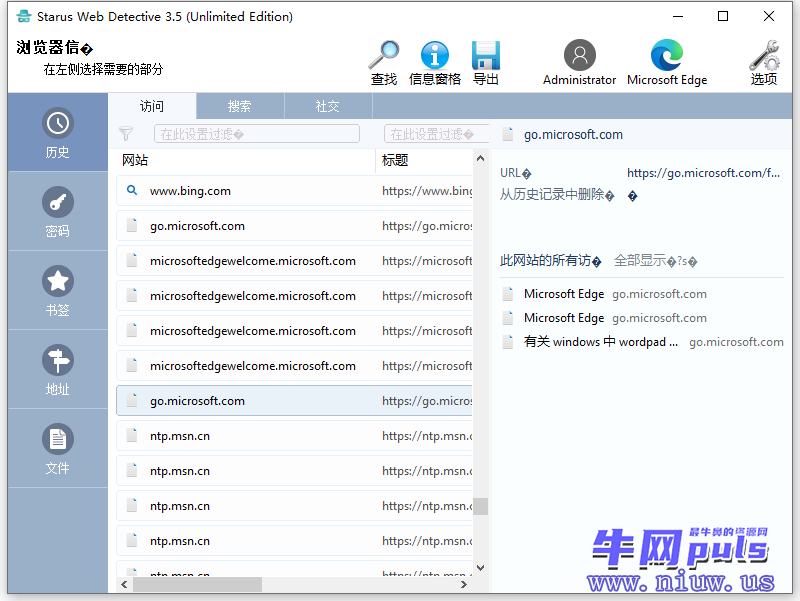Screen dimensions: 800x601
Task: Select the highlighted go.microsoft.com row
Action: [x=294, y=401]
